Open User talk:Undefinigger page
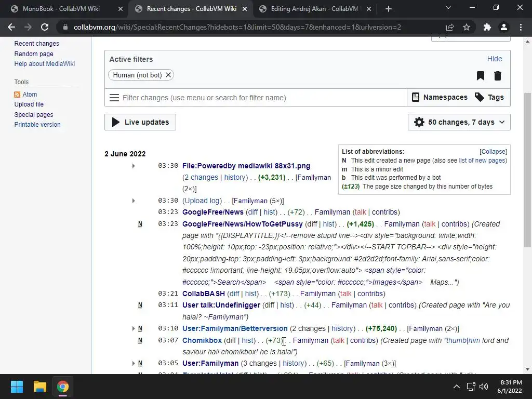Screen dimensions: 532x399 click(221, 305)
